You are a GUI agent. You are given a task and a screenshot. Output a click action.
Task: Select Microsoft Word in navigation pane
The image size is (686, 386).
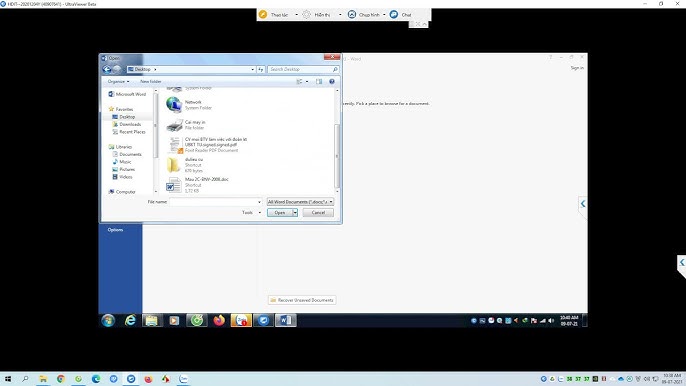click(127, 94)
